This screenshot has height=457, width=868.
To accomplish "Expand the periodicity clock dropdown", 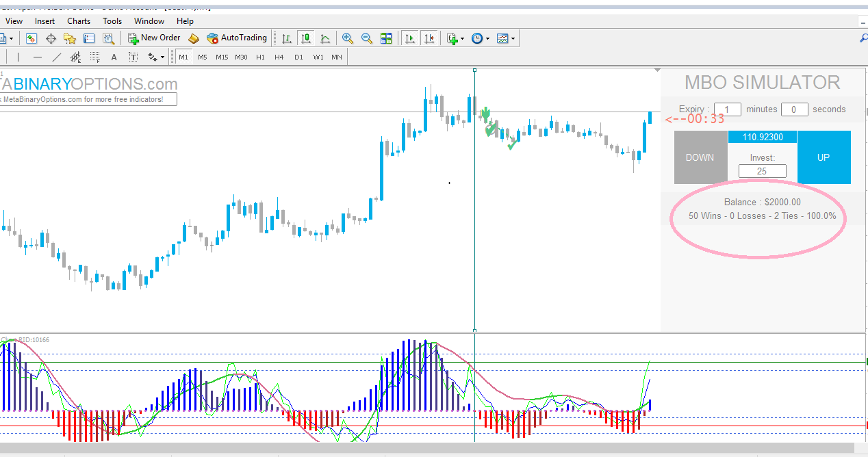I will tap(487, 39).
